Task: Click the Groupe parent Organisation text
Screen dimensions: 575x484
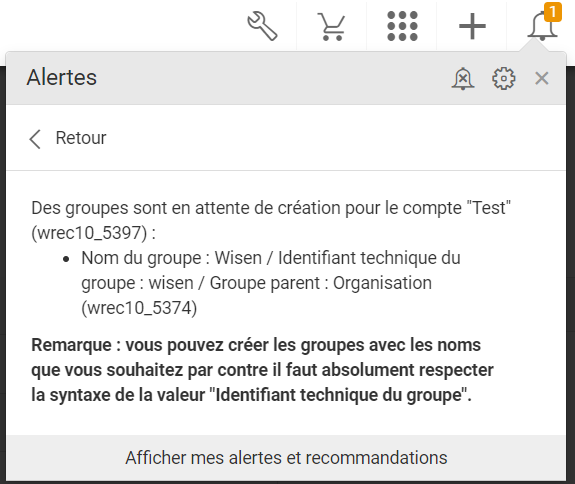Action: click(321, 283)
